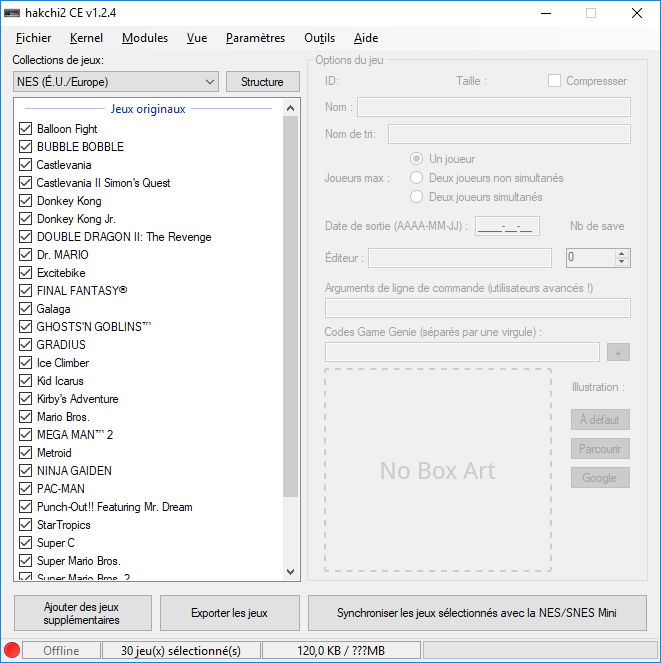Select MEGA MAN 2 in the list
This screenshot has height=663, width=661.
[75, 435]
